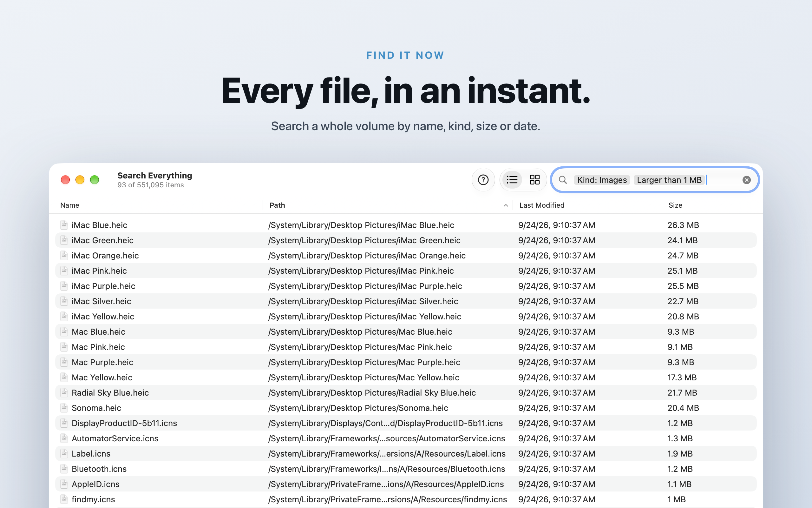Click the path of Radial Sky Blue.heic

click(x=372, y=393)
